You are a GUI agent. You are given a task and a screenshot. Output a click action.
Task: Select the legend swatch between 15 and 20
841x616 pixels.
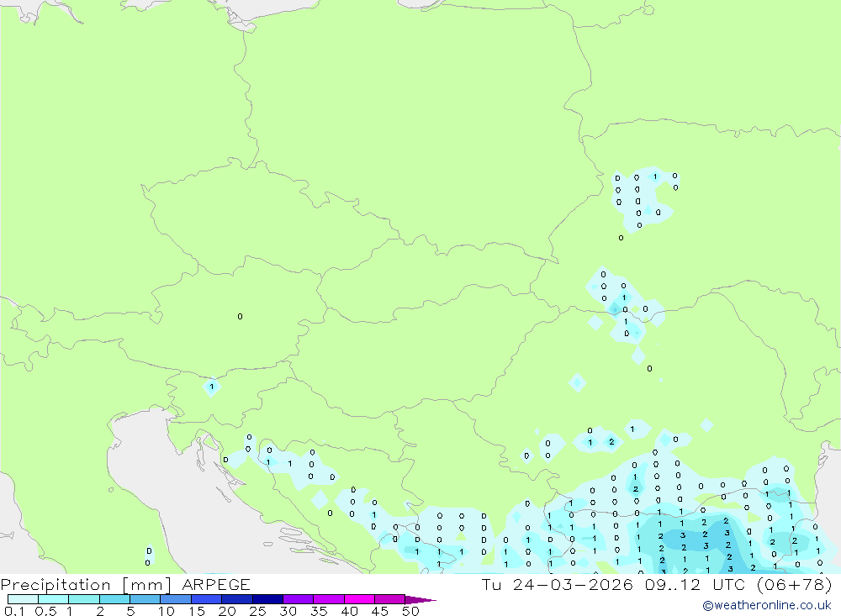(207, 599)
